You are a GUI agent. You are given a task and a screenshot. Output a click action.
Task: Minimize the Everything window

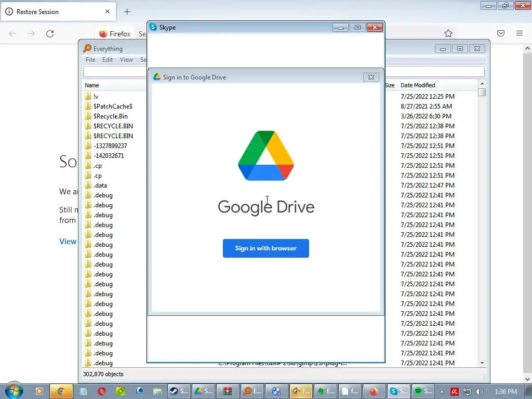coord(443,49)
